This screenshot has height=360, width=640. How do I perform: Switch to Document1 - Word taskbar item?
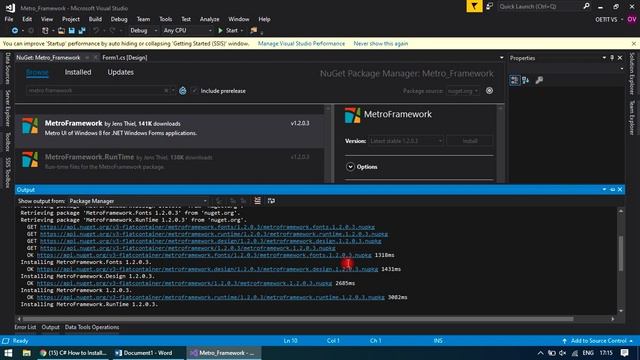pyautogui.click(x=148, y=353)
